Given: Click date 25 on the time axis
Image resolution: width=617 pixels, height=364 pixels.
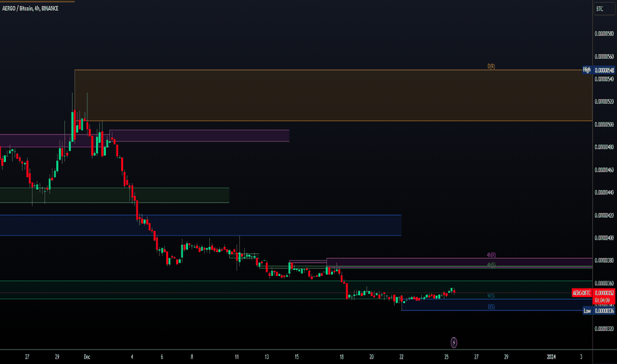Looking at the screenshot, I should pyautogui.click(x=446, y=357).
